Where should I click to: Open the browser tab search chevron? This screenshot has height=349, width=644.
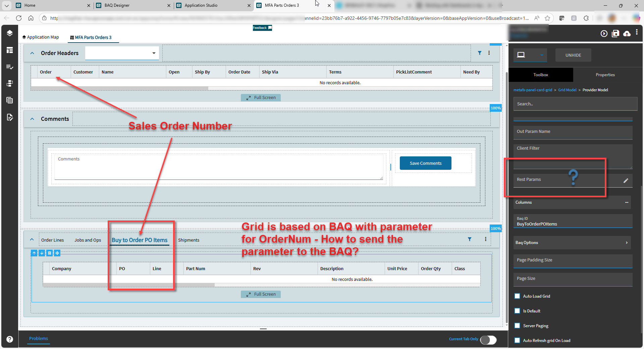(x=7, y=5)
